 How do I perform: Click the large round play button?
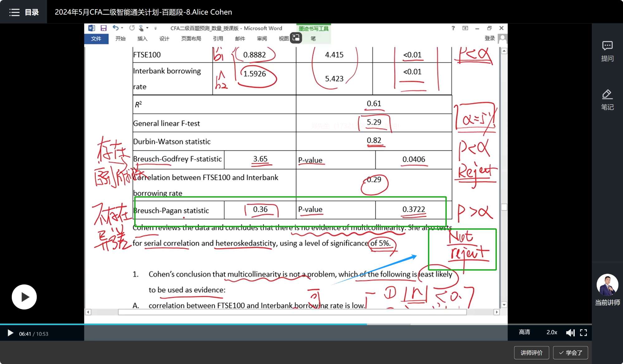24,297
